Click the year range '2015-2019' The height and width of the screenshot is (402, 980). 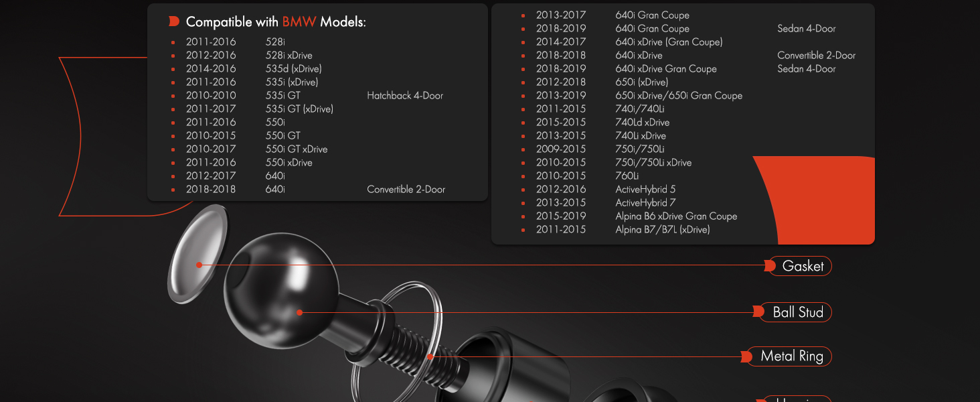[x=561, y=216]
